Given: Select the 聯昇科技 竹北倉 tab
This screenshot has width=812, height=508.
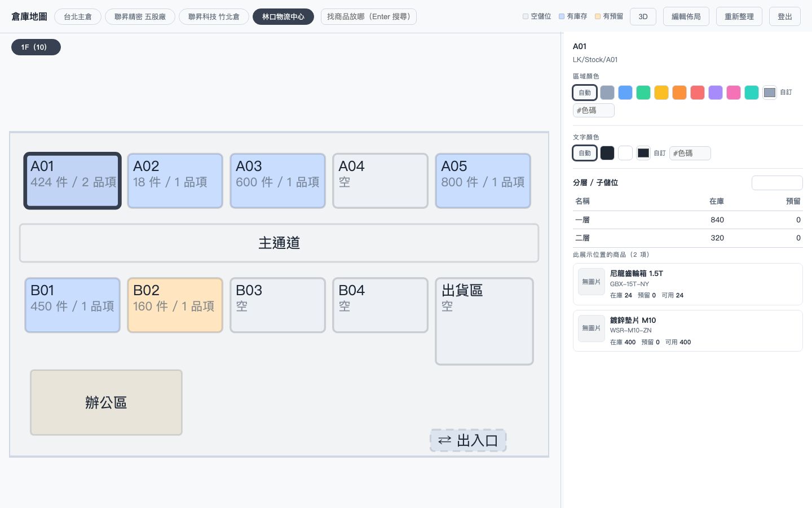Looking at the screenshot, I should coord(214,17).
